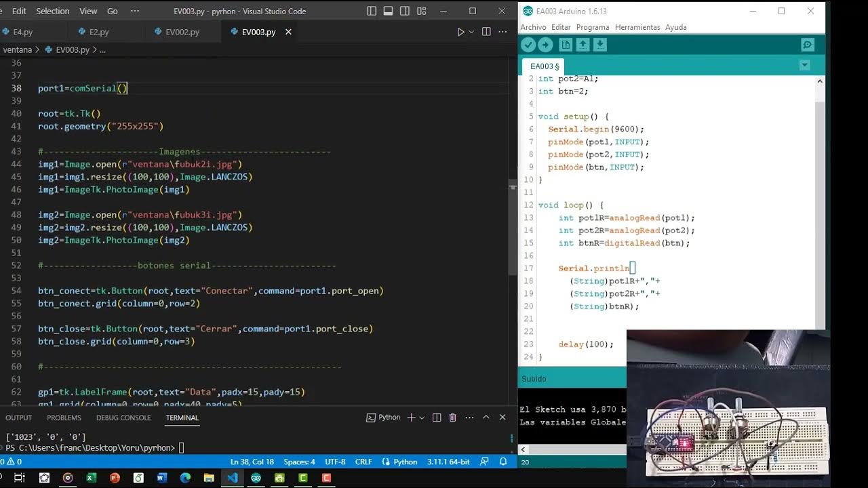
Task: Open notifications bell in status bar
Action: point(503,462)
